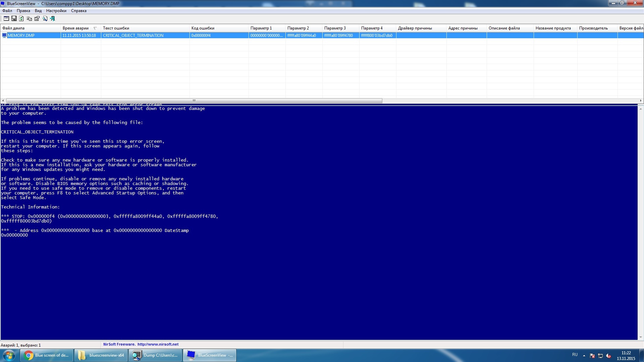The height and width of the screenshot is (362, 644).
Task: Click the MEMORY.DMP row dump icon
Action: click(4, 35)
